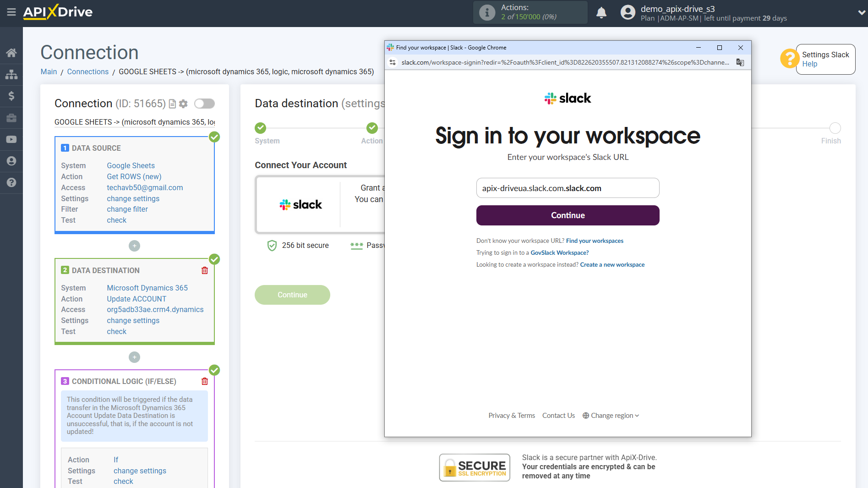Add a block after Data Source with the plus
The image size is (868, 488).
134,246
